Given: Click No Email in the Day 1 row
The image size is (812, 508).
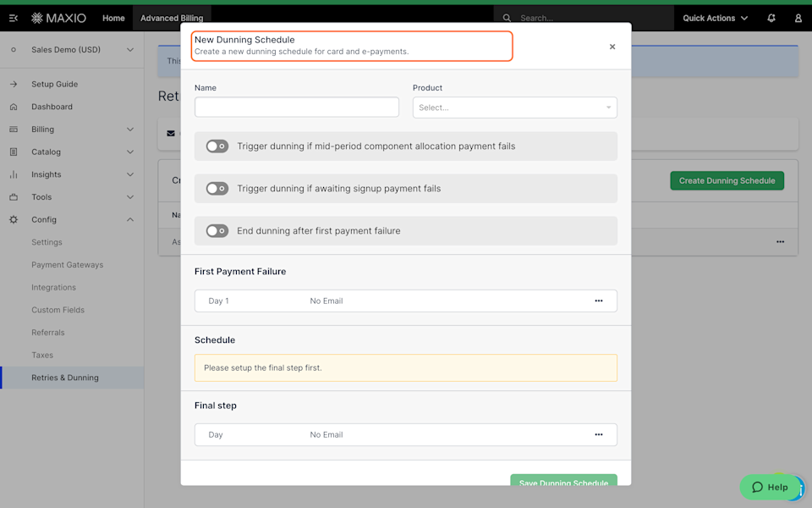Looking at the screenshot, I should (x=326, y=301).
